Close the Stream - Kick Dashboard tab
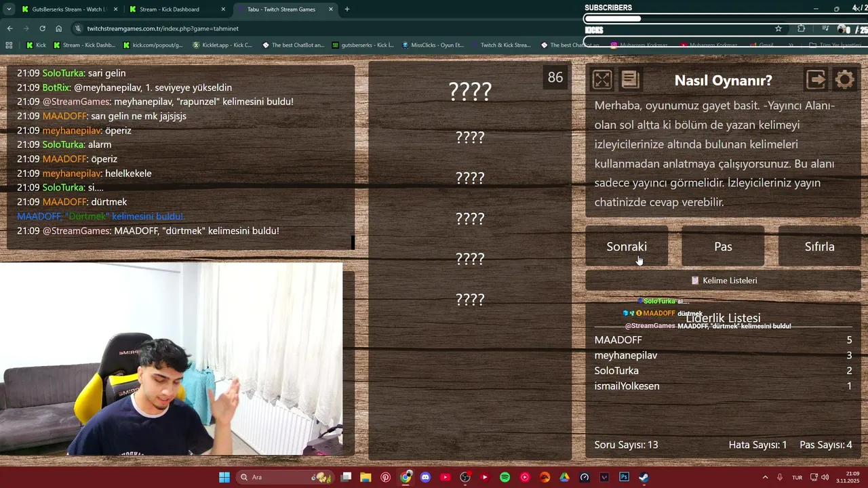Image resolution: width=868 pixels, height=488 pixels. point(223,9)
